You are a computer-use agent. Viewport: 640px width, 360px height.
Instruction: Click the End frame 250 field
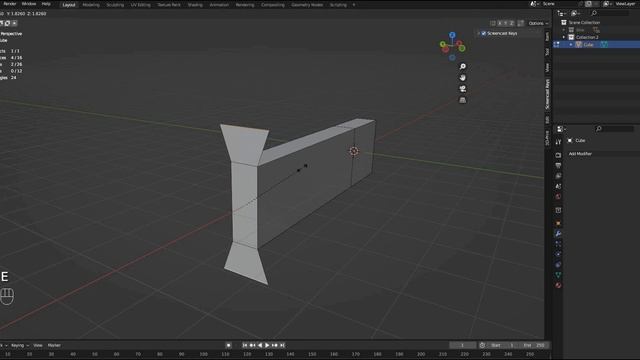click(534, 345)
